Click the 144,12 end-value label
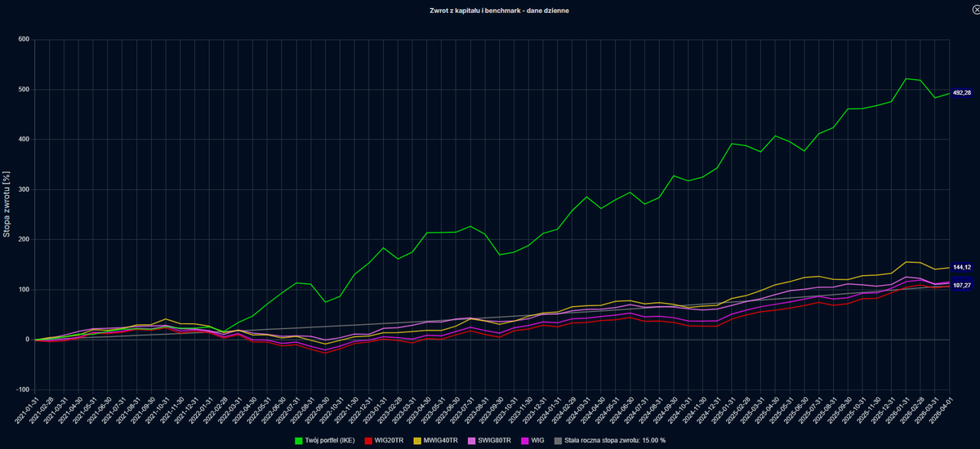Image resolution: width=980 pixels, height=449 pixels. (x=961, y=267)
